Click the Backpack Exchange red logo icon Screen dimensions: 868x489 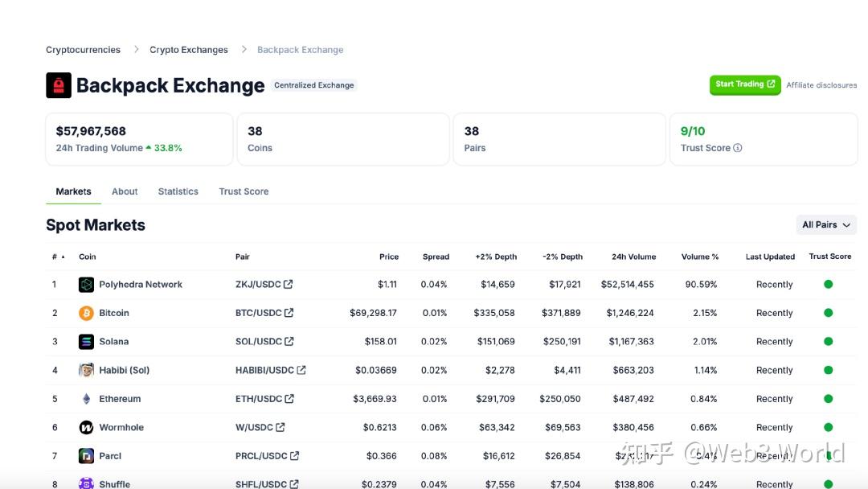pos(59,85)
